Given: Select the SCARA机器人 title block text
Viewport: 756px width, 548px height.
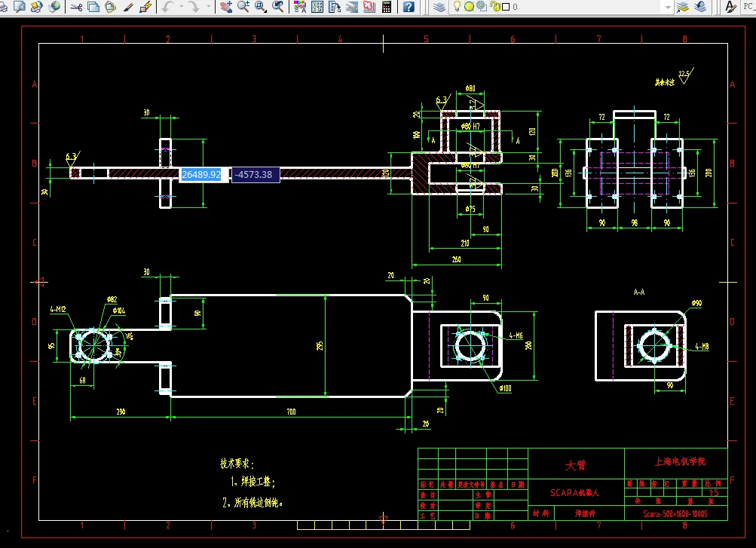Looking at the screenshot, I should (x=574, y=492).
